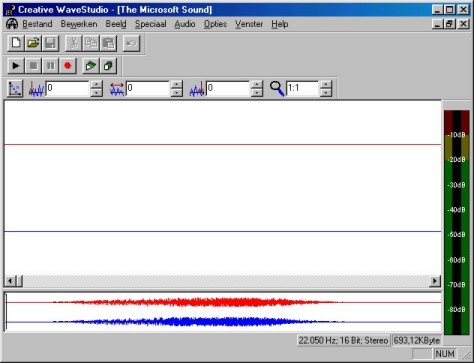Click the blue magnifier zoom icon

[x=277, y=89]
